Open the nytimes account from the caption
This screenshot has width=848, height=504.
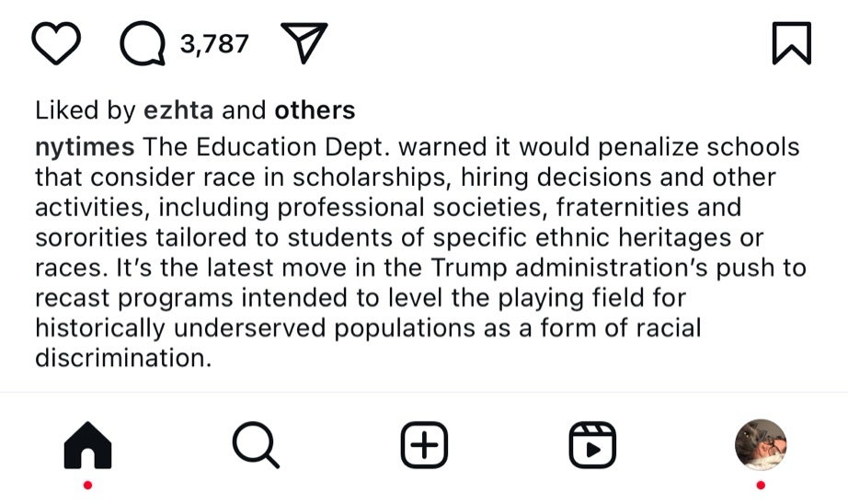coord(85,147)
